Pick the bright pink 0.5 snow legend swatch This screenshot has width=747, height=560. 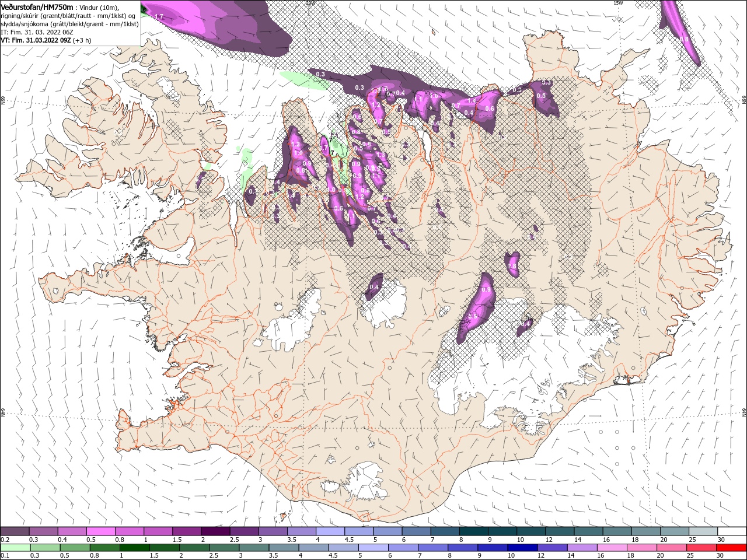(x=100, y=531)
